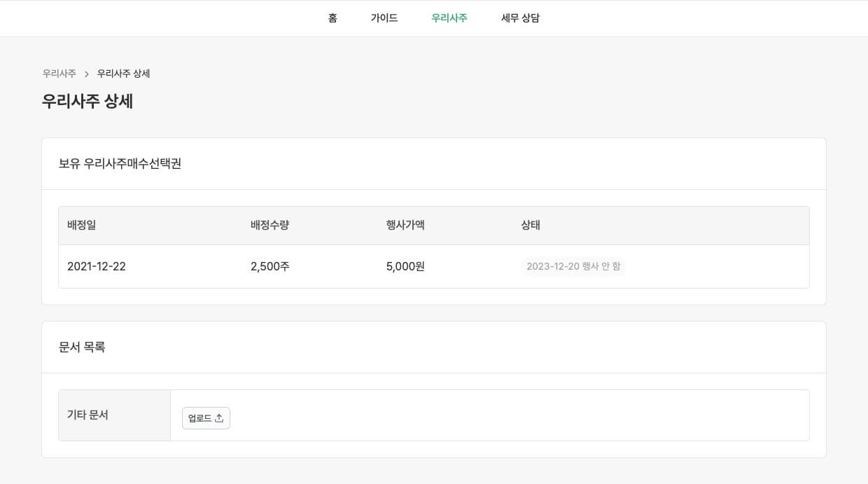This screenshot has height=484, width=868.
Task: Click the 배정일 column header
Action: pyautogui.click(x=82, y=225)
